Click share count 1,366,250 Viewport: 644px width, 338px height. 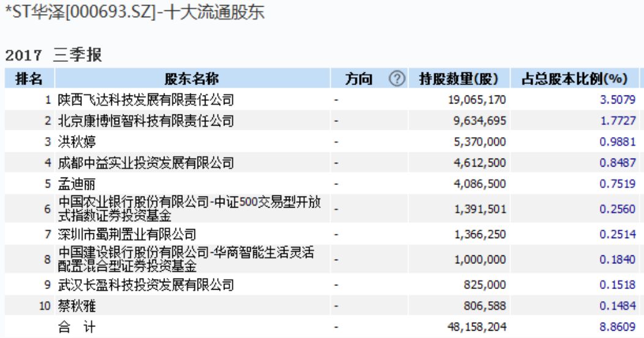pos(479,235)
